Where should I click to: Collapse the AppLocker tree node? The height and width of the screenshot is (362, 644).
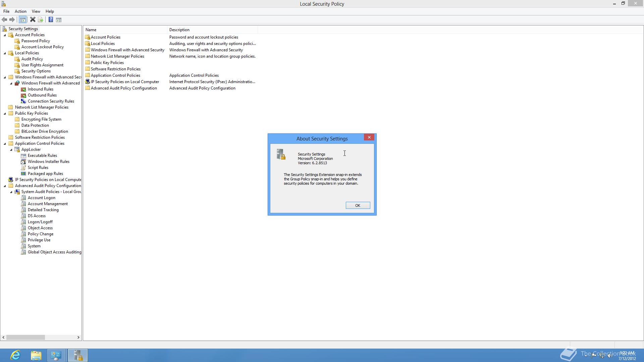click(x=11, y=150)
